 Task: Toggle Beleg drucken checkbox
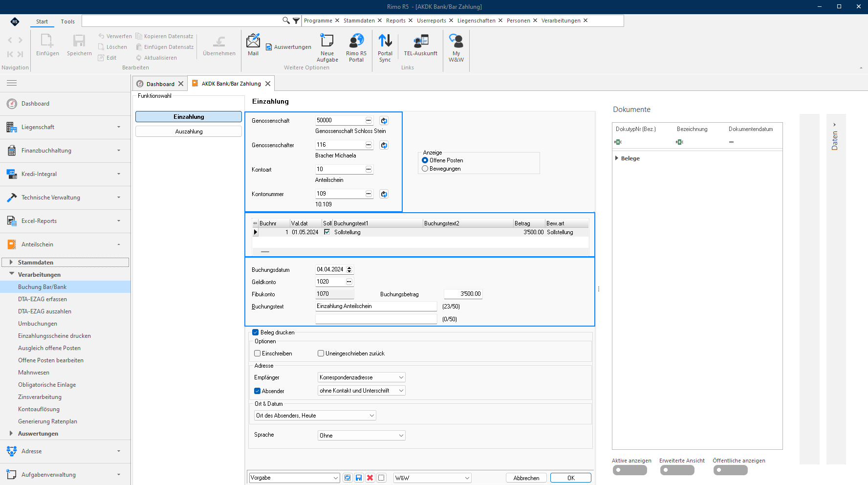point(255,332)
